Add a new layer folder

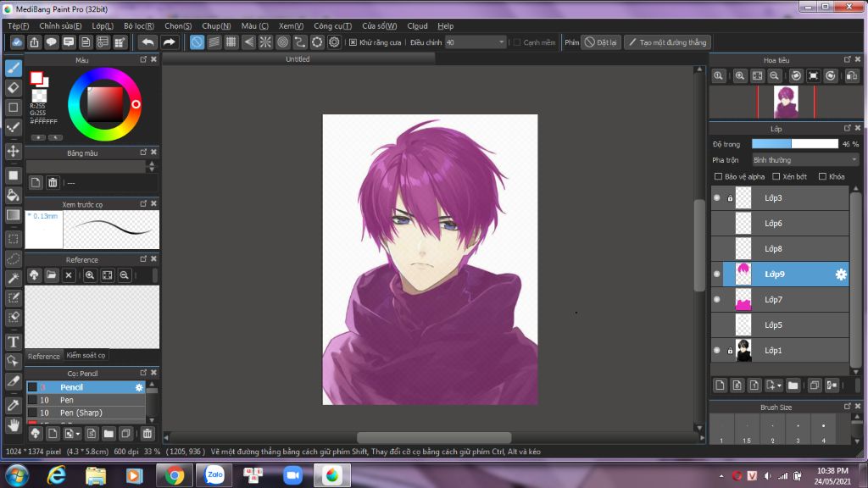pyautogui.click(x=793, y=385)
